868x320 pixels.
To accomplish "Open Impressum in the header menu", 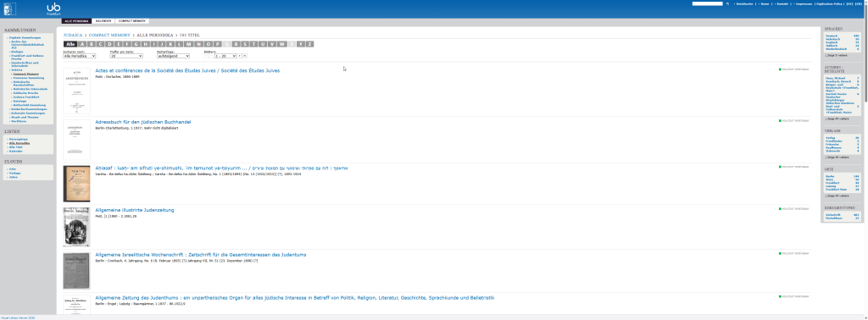I will (804, 4).
